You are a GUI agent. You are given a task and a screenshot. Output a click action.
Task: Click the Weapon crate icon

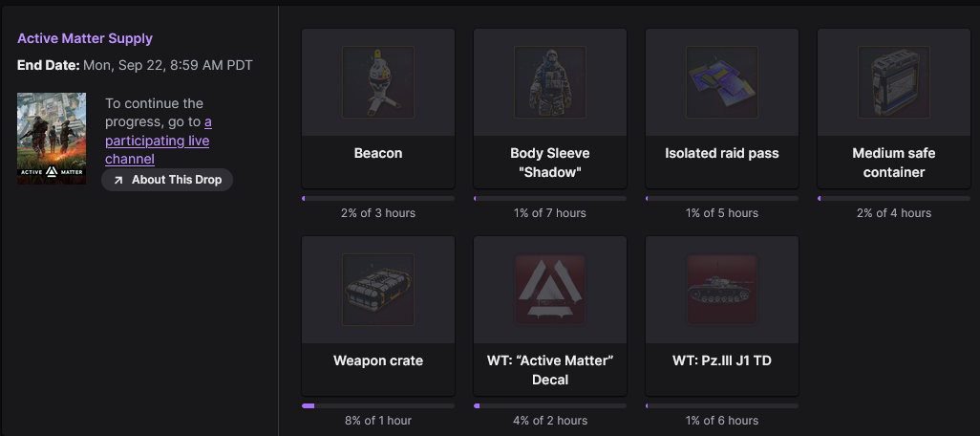[x=378, y=290]
